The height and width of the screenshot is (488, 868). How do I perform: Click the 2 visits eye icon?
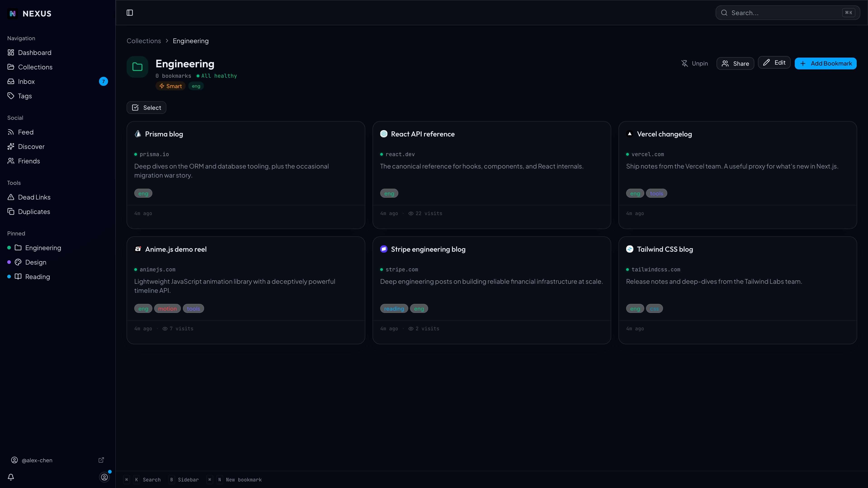[411, 329]
